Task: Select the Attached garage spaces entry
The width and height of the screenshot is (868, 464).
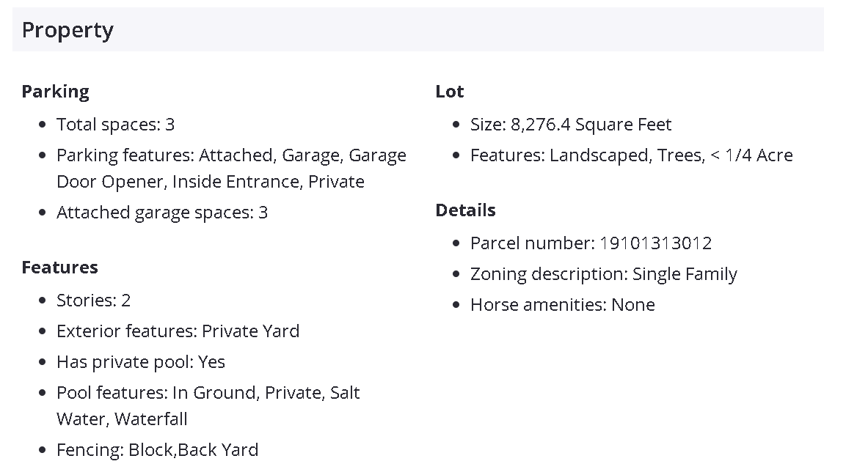Action: [x=161, y=213]
